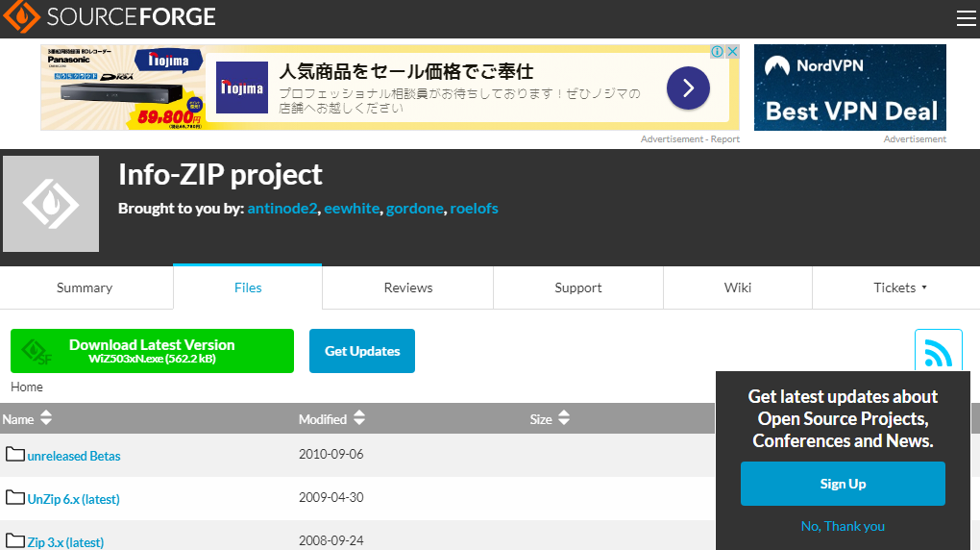980x550 pixels.
Task: Open gordone user profile link
Action: pyautogui.click(x=414, y=209)
